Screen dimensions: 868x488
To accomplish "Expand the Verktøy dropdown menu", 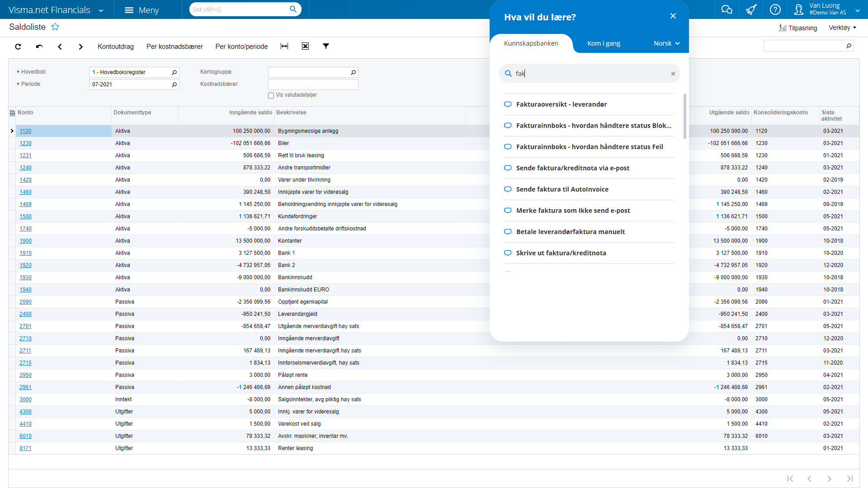I will pos(842,28).
